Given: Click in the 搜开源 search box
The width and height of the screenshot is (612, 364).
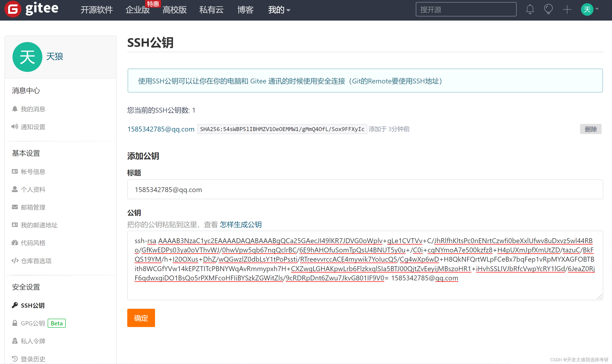Looking at the screenshot, I should click(466, 9).
